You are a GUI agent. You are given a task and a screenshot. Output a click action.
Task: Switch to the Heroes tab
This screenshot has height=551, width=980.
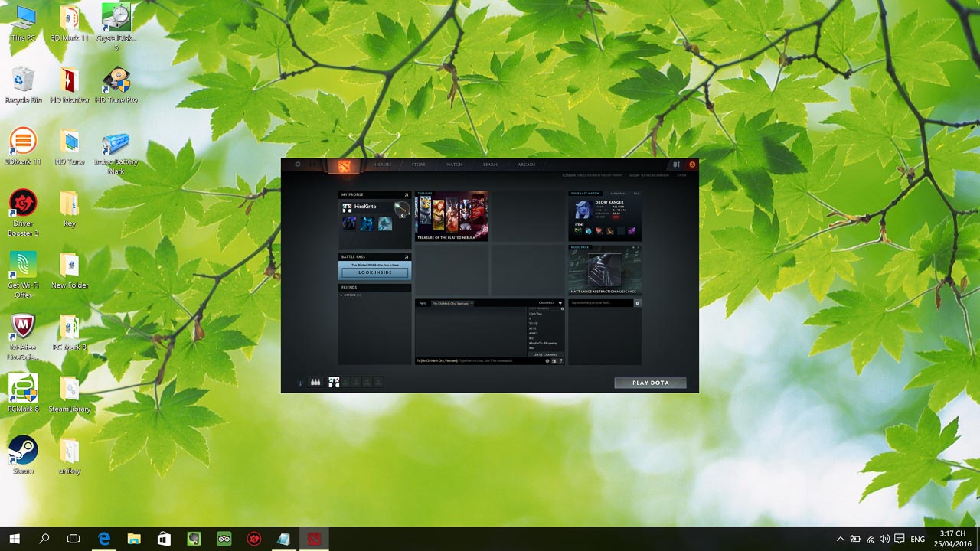383,165
